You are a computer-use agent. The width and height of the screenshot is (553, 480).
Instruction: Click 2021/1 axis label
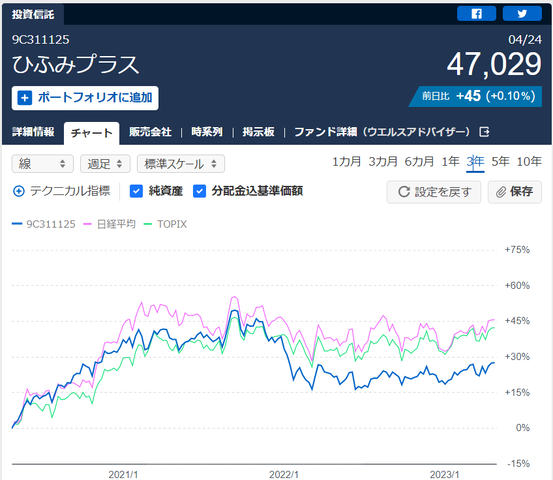(123, 475)
